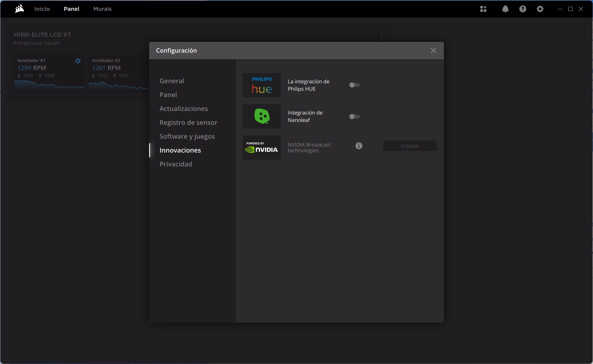The height and width of the screenshot is (364, 593).
Task: Enable Philips HUE integration toggle
Action: point(354,85)
